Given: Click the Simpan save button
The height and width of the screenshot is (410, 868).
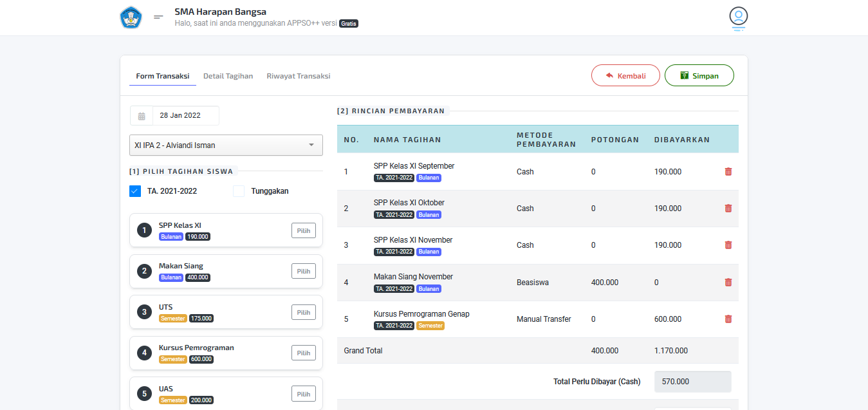Looking at the screenshot, I should tap(699, 75).
